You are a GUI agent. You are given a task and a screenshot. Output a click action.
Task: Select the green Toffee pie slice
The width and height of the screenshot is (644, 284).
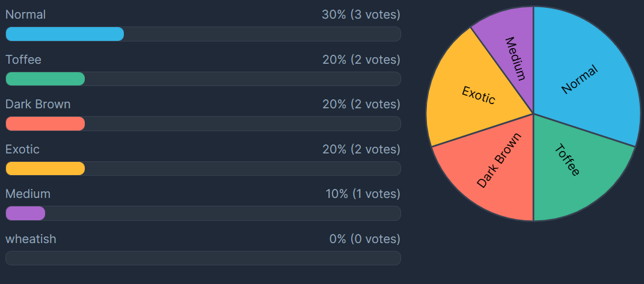[x=567, y=161]
